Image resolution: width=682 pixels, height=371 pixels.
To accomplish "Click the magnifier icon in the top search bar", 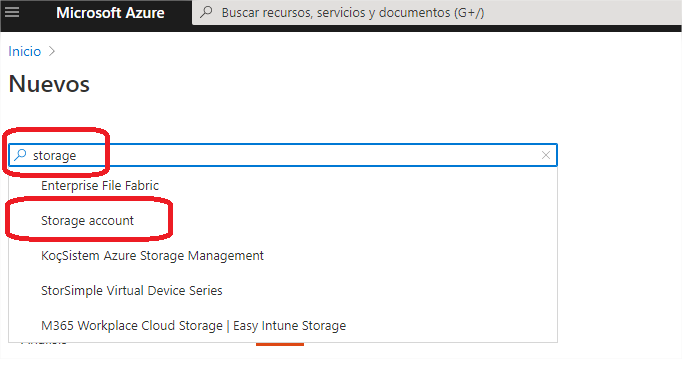I will tap(207, 12).
